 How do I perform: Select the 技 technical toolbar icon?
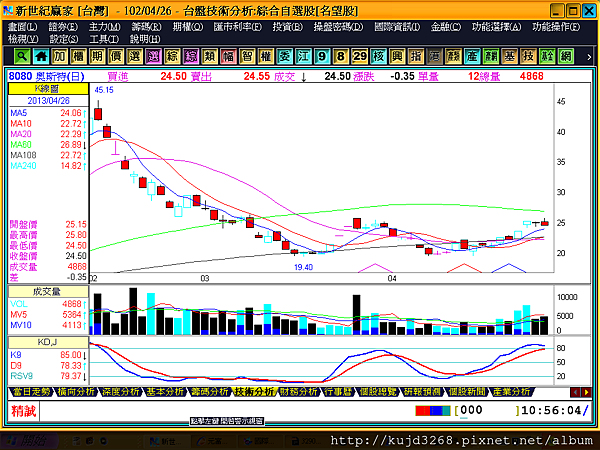click(x=528, y=57)
